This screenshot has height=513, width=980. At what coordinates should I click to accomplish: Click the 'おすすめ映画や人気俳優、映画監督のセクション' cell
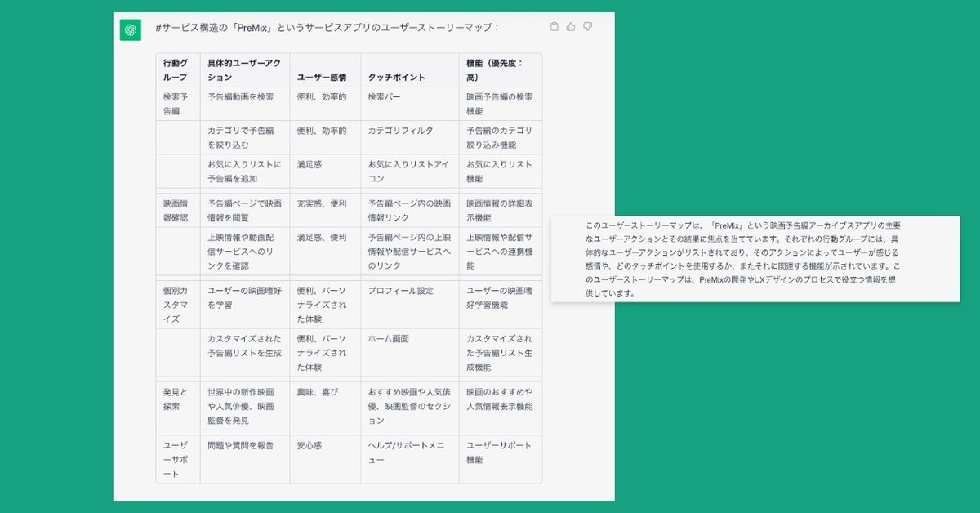click(410, 406)
